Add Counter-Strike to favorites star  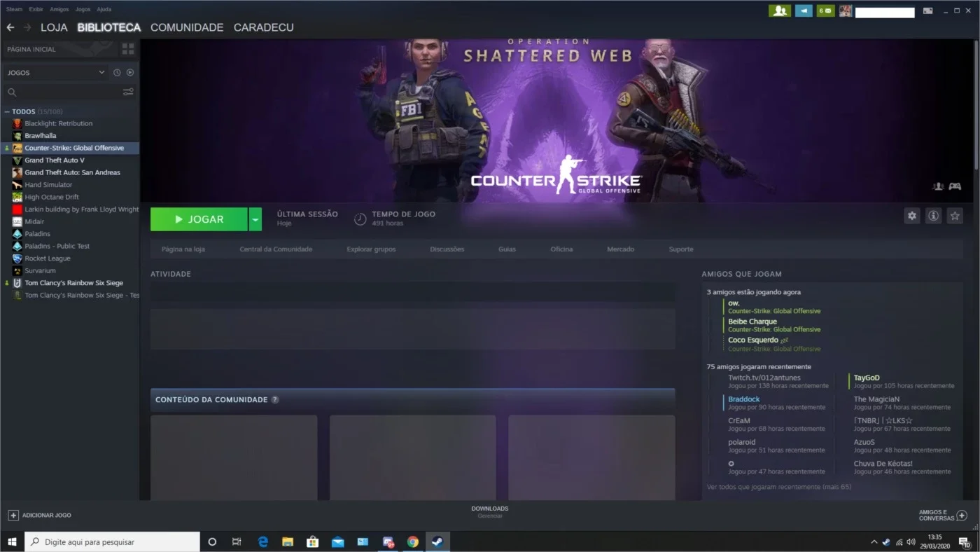[955, 216]
